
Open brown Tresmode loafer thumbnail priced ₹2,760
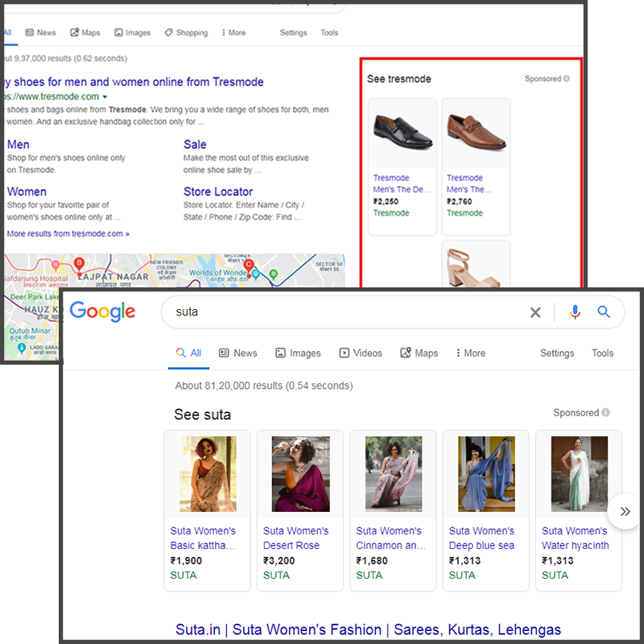tap(476, 132)
